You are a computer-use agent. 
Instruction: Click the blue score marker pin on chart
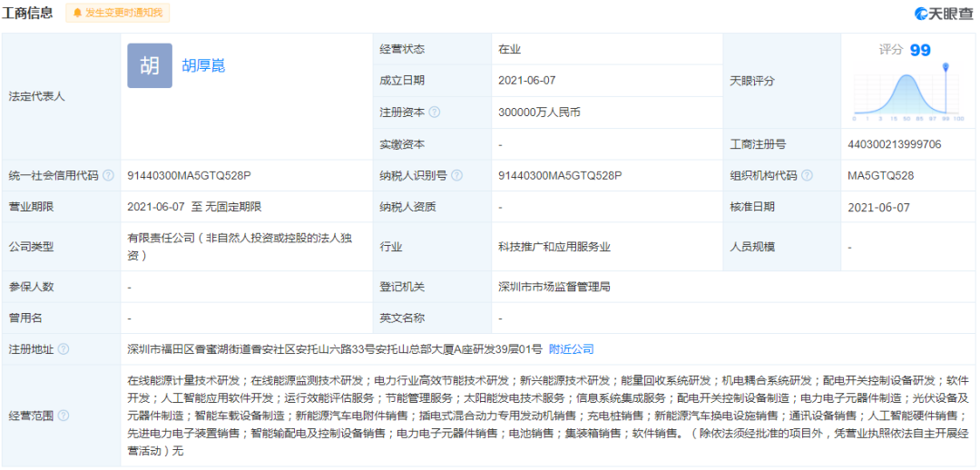(x=946, y=66)
